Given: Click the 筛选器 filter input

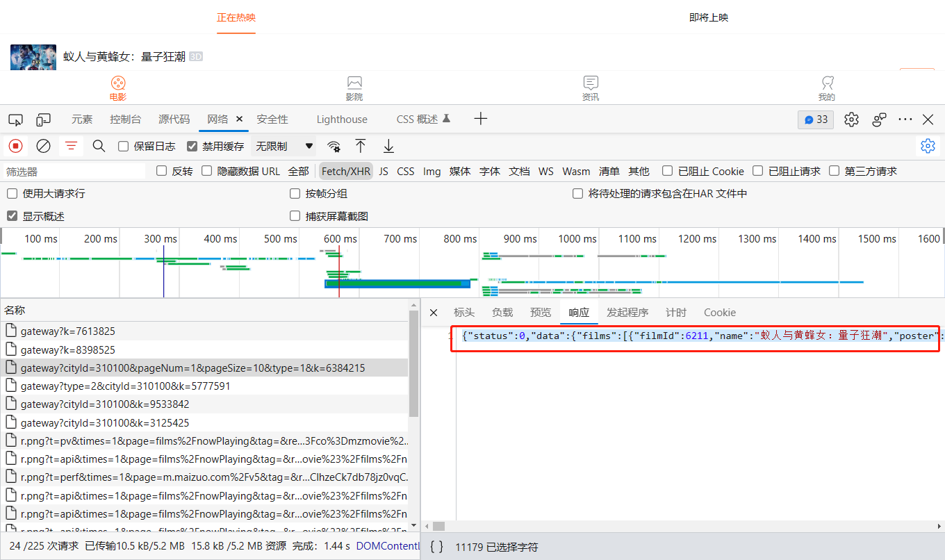Looking at the screenshot, I should tap(75, 172).
